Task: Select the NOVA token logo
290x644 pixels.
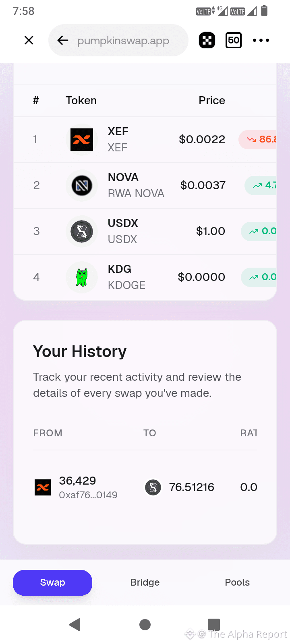Action: (82, 186)
